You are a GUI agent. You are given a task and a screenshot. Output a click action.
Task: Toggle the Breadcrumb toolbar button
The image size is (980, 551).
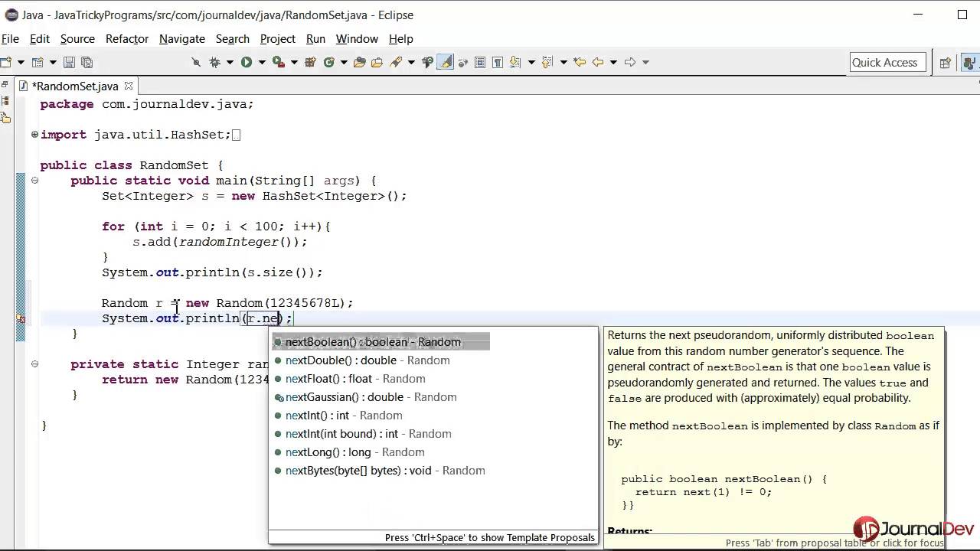(427, 62)
